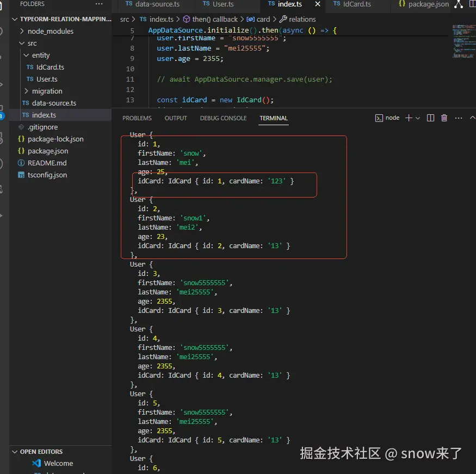Switch to the Problems panel tab
476x474 pixels.
(137, 118)
